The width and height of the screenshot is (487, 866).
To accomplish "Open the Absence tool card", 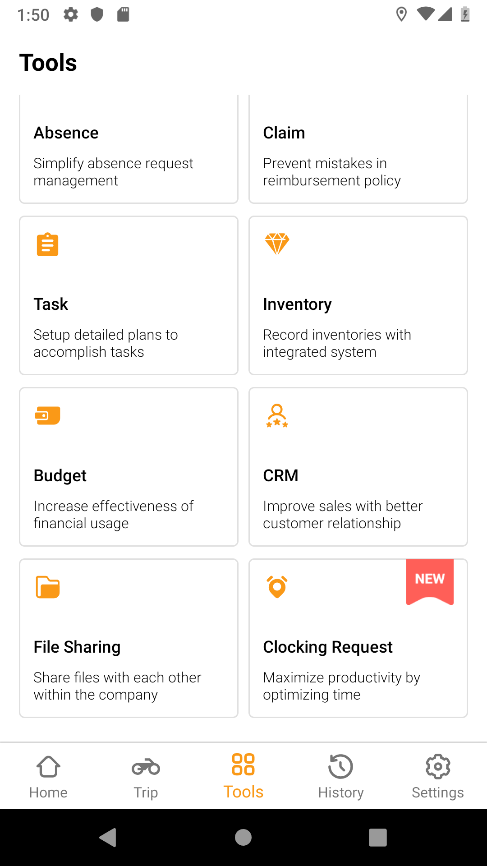I will tap(129, 149).
